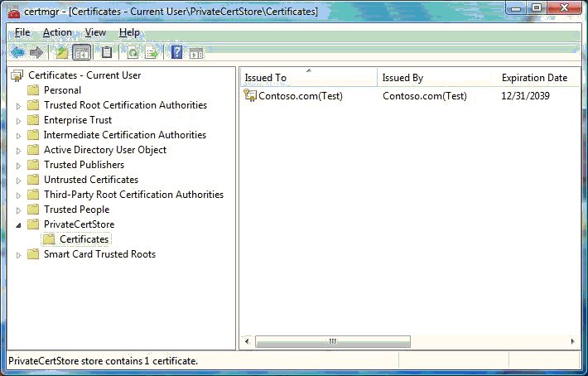This screenshot has width=588, height=376.
Task: Expand the Enterprise Trust node
Action: (x=18, y=121)
